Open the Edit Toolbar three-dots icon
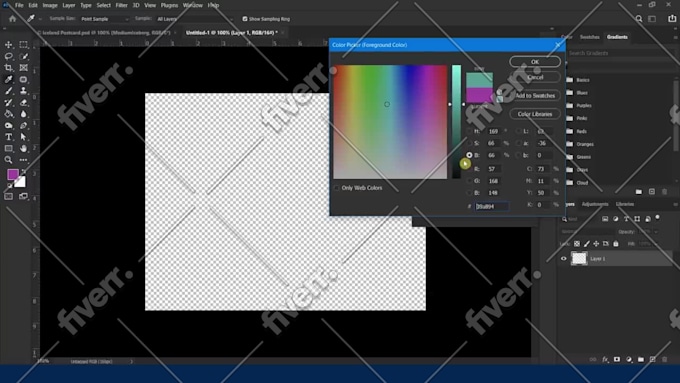680x383 pixels. tap(23, 160)
